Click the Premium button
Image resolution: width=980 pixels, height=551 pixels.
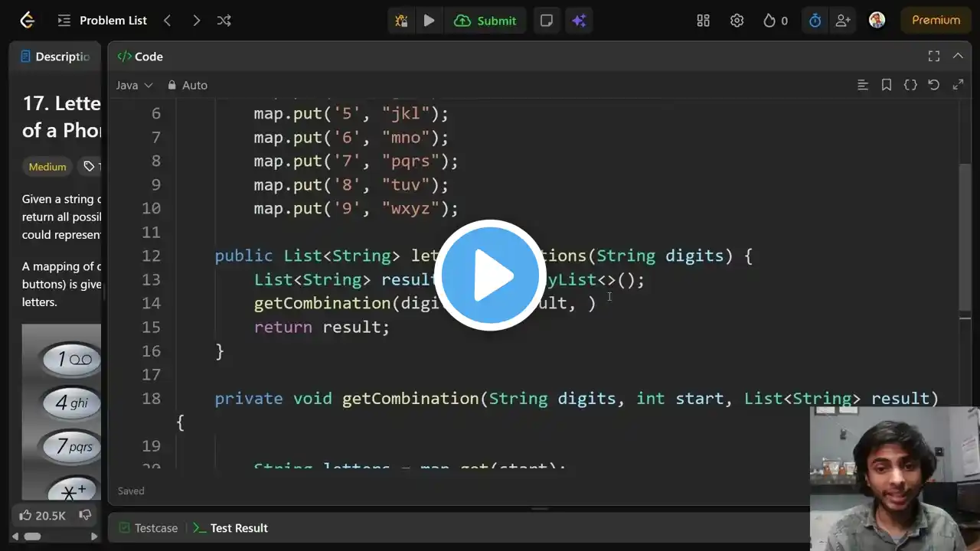(x=936, y=21)
